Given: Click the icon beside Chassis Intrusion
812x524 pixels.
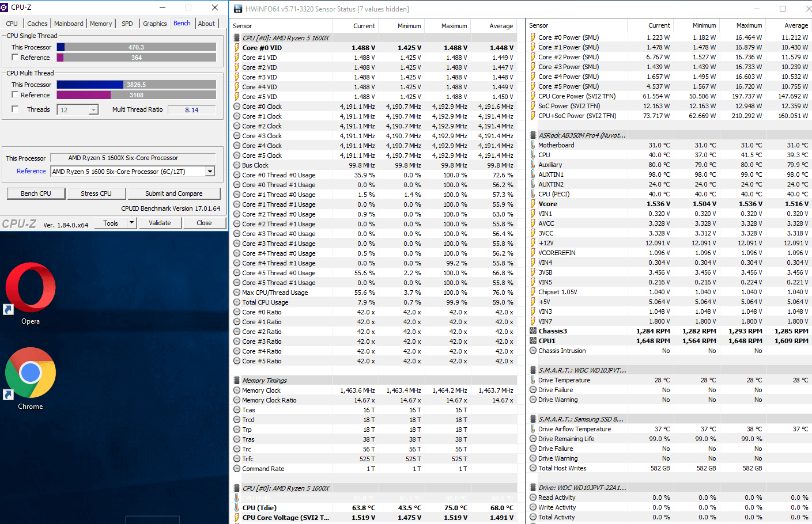Looking at the screenshot, I should click(533, 351).
